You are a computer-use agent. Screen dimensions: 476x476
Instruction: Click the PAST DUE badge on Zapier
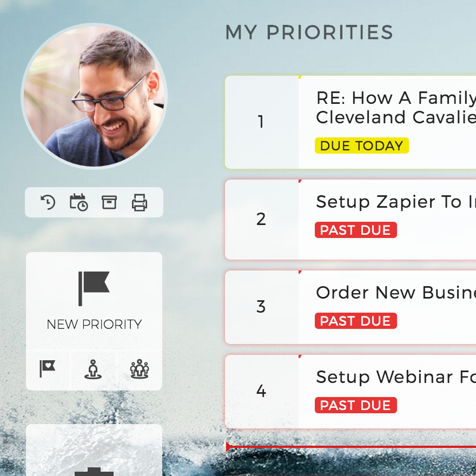point(355,230)
